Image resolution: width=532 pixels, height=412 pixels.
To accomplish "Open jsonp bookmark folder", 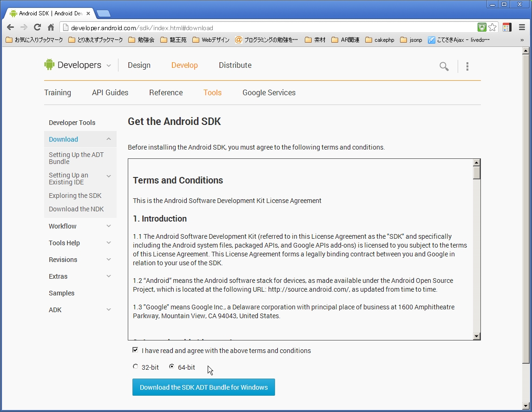I will pos(411,40).
